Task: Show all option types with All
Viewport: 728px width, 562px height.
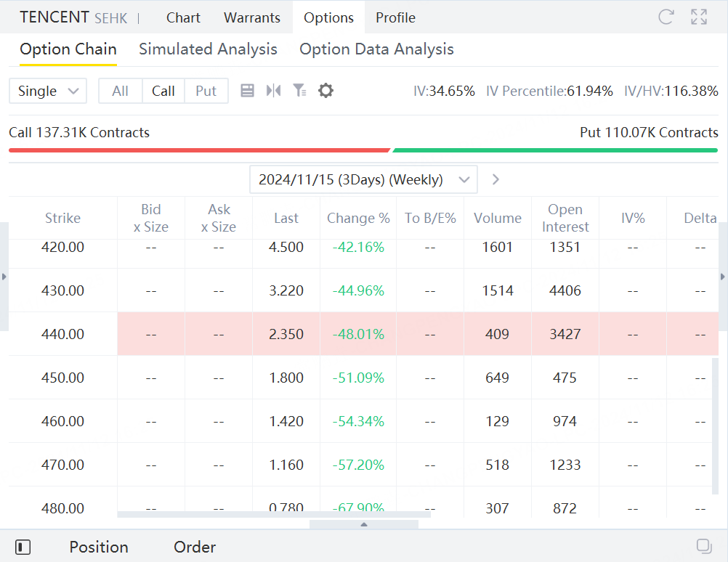Action: [x=121, y=91]
